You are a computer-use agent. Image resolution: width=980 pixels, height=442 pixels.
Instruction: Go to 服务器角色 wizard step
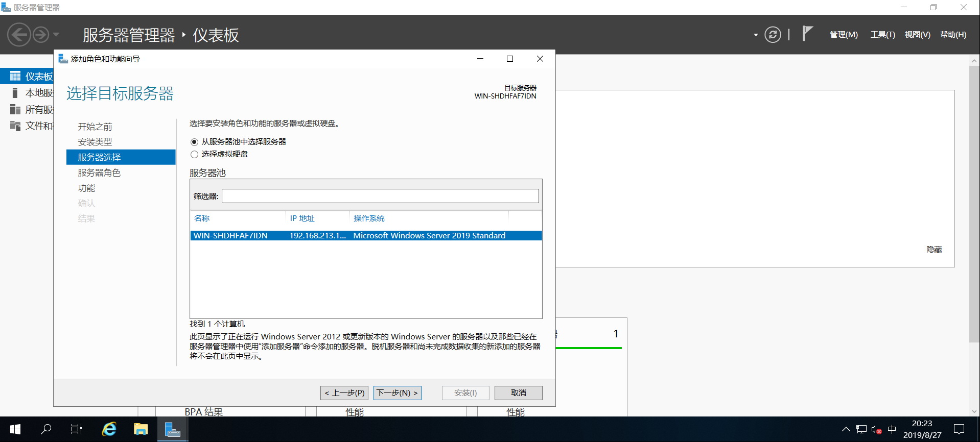point(99,173)
